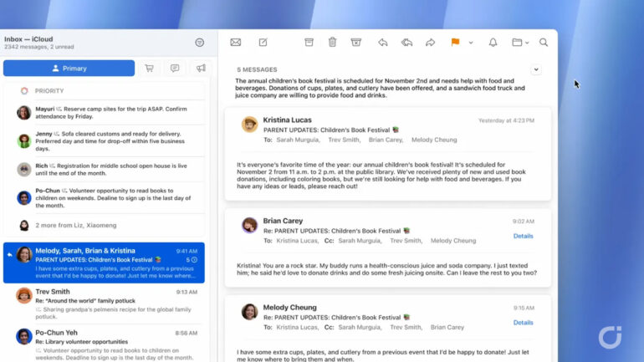This screenshot has width=644, height=362.
Task: Archive the selected conversation
Action: [x=309, y=43]
